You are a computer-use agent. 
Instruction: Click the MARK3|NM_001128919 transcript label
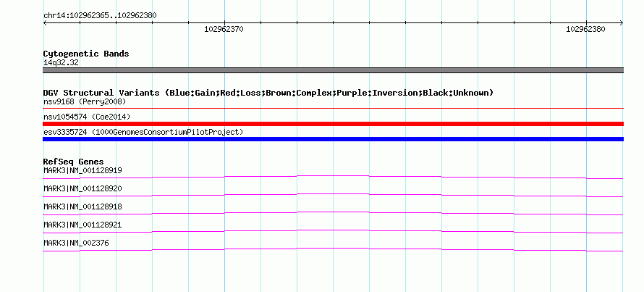coord(82,170)
